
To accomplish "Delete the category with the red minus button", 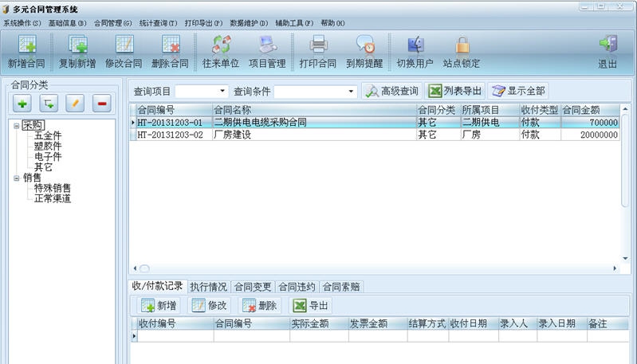I will pyautogui.click(x=102, y=104).
